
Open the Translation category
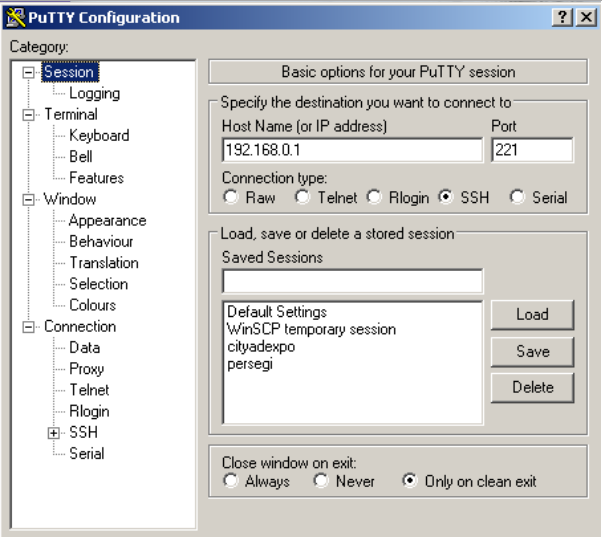tap(104, 263)
